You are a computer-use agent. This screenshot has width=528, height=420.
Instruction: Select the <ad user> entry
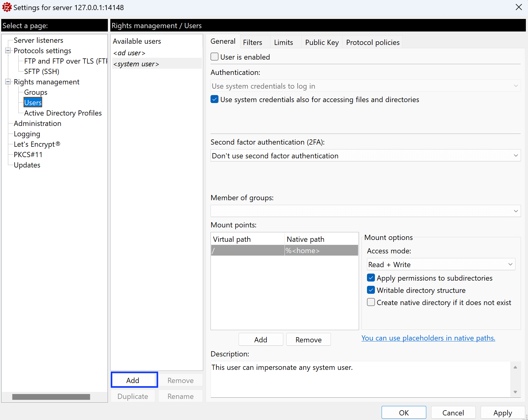pyautogui.click(x=129, y=53)
